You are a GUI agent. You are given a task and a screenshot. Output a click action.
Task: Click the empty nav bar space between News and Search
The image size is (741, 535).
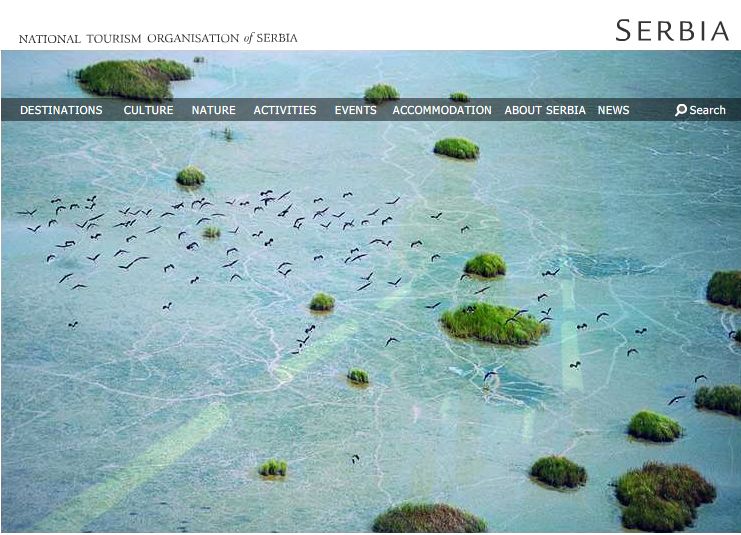pos(652,110)
